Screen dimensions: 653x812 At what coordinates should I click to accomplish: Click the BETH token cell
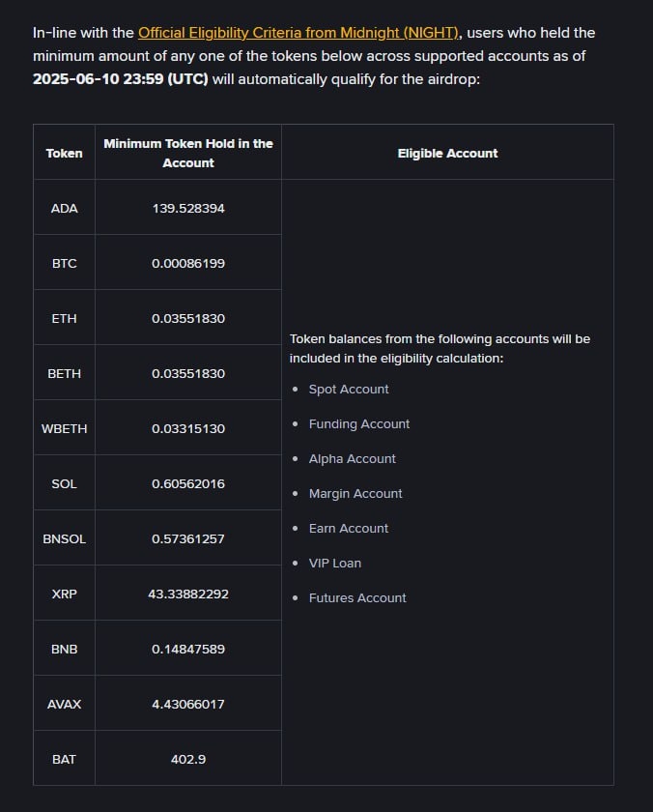pos(65,373)
